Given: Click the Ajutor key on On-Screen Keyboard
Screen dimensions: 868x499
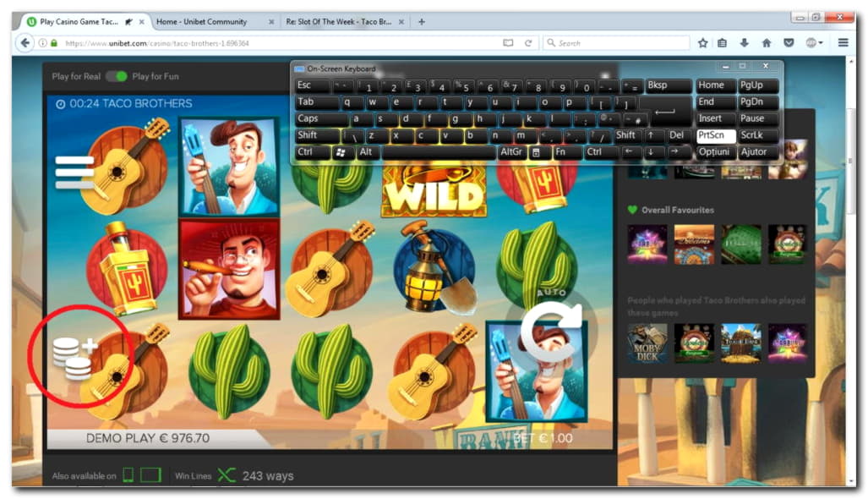Looking at the screenshot, I should click(758, 152).
